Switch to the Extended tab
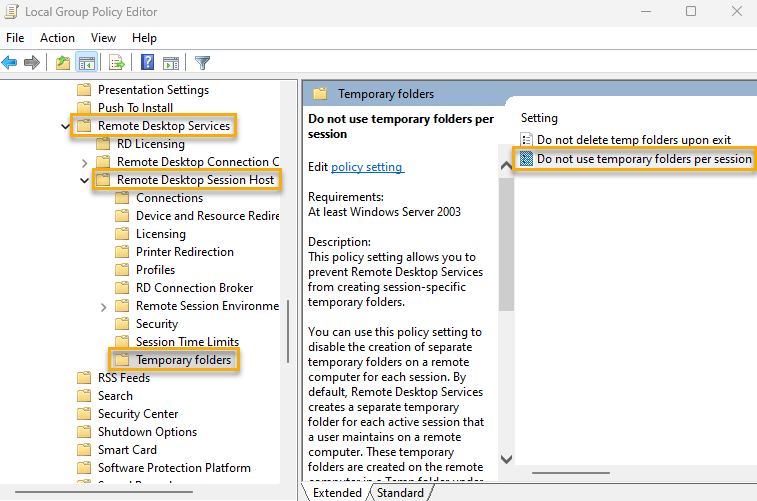This screenshot has width=757, height=501. point(337,493)
